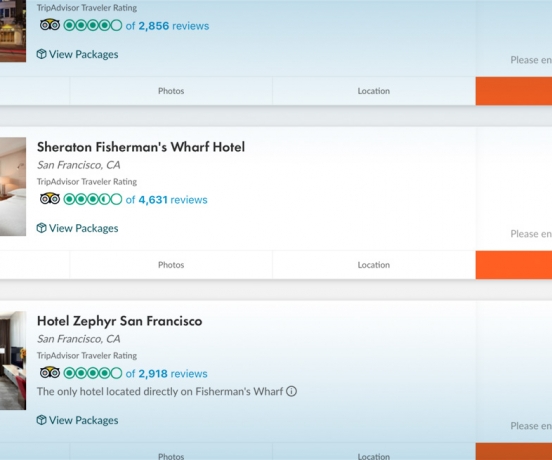Click 'San Francisco, CA' under Sheraton title
Image resolution: width=552 pixels, height=460 pixels.
(x=79, y=165)
